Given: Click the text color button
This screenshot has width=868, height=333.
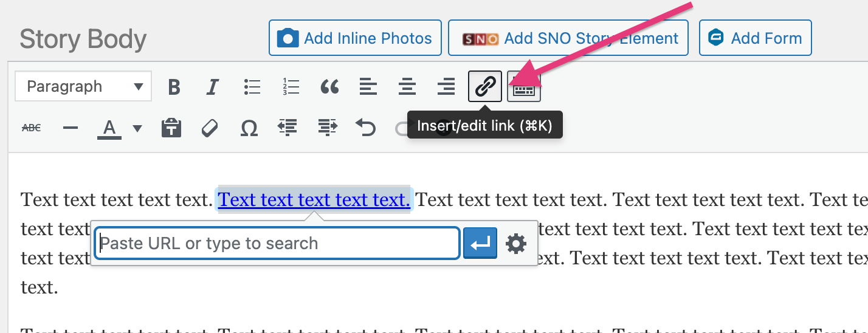Looking at the screenshot, I should (109, 128).
